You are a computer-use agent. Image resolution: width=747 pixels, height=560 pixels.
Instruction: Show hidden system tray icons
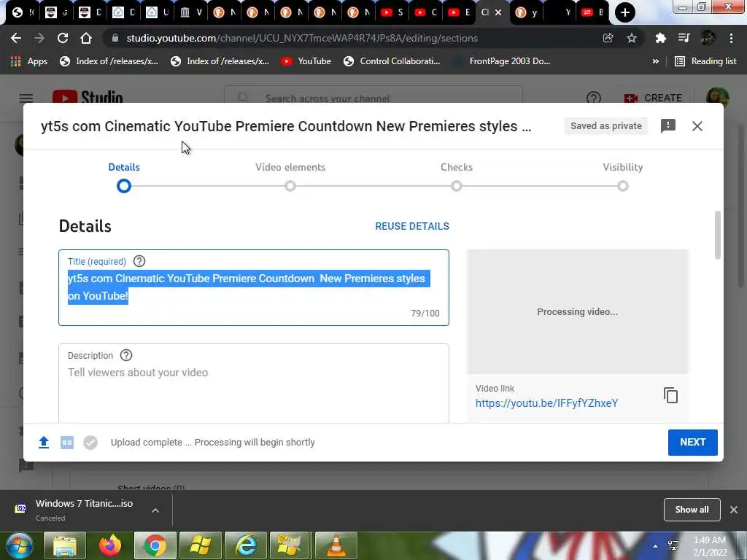(x=656, y=546)
